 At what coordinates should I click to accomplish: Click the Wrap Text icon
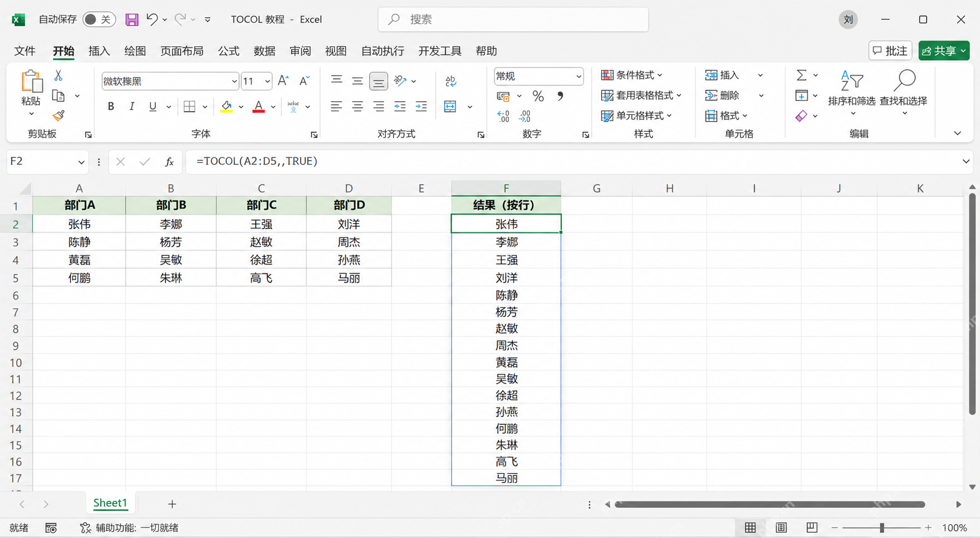pyautogui.click(x=451, y=81)
